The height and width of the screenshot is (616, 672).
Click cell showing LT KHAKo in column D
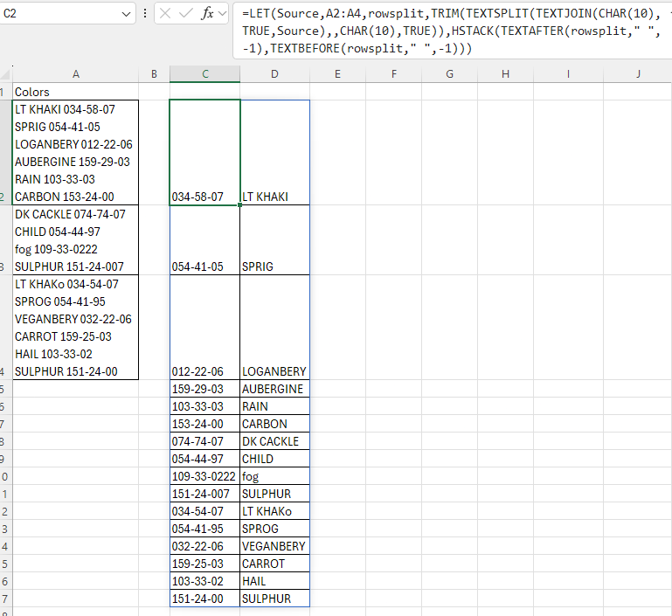(x=274, y=511)
